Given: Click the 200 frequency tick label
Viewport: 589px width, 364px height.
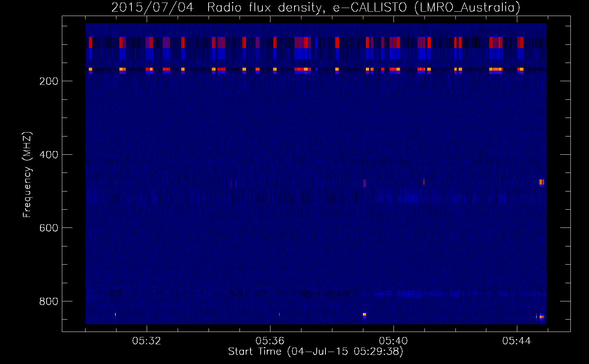Looking at the screenshot, I should point(49,81).
